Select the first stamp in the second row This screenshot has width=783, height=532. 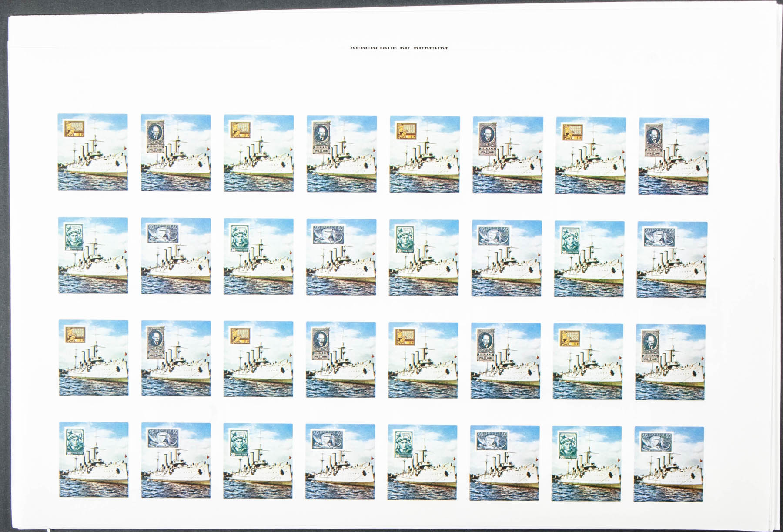[x=93, y=255]
